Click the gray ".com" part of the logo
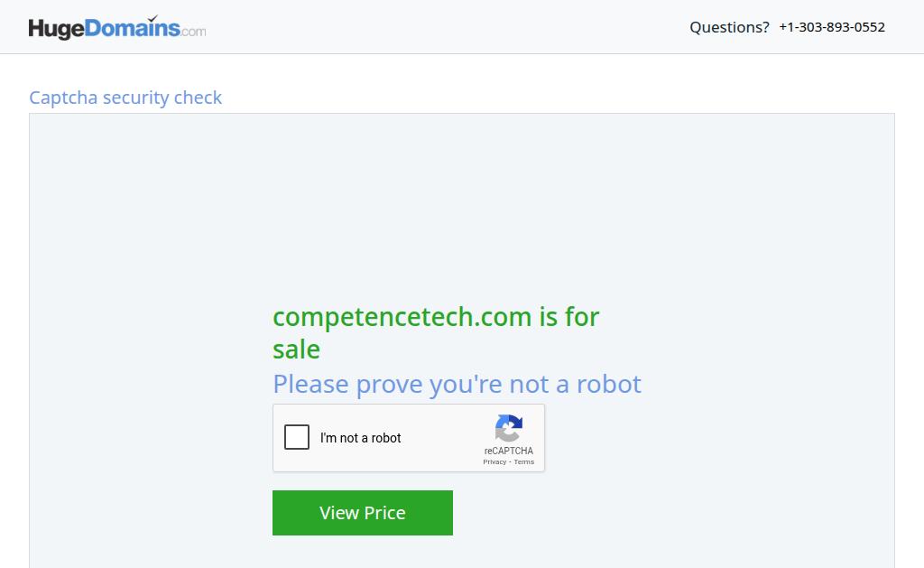Image resolution: width=924 pixels, height=568 pixels. 193,32
